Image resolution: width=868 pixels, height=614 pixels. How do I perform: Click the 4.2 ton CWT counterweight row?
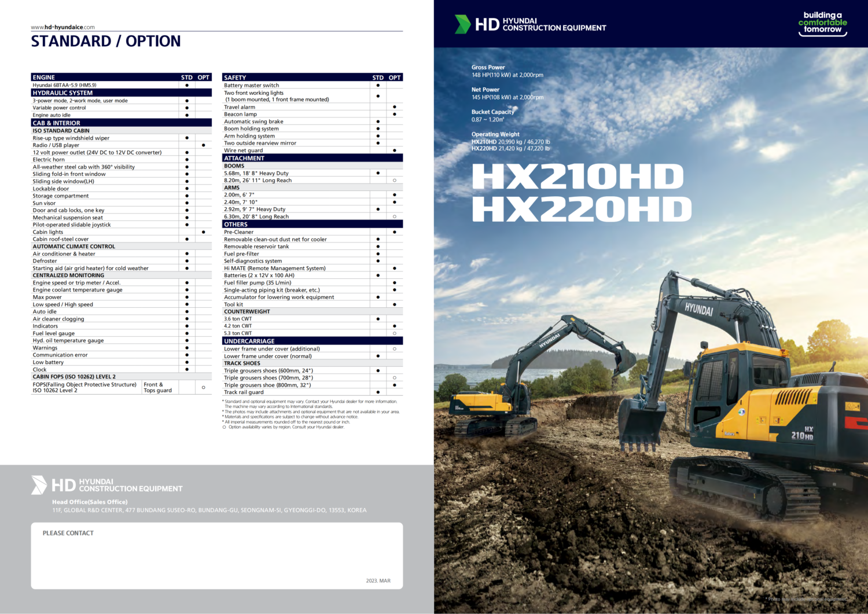[x=312, y=326]
